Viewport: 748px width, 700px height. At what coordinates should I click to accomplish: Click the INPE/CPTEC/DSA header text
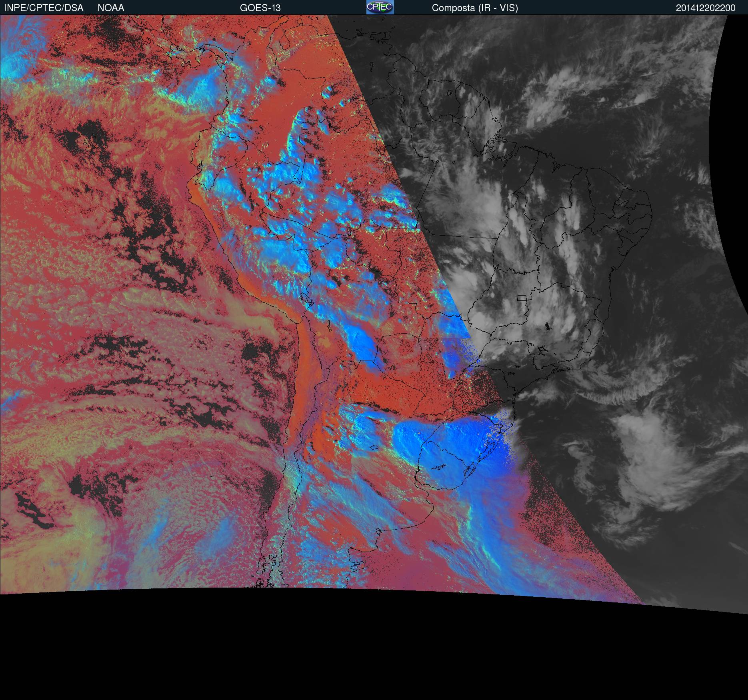[x=44, y=8]
